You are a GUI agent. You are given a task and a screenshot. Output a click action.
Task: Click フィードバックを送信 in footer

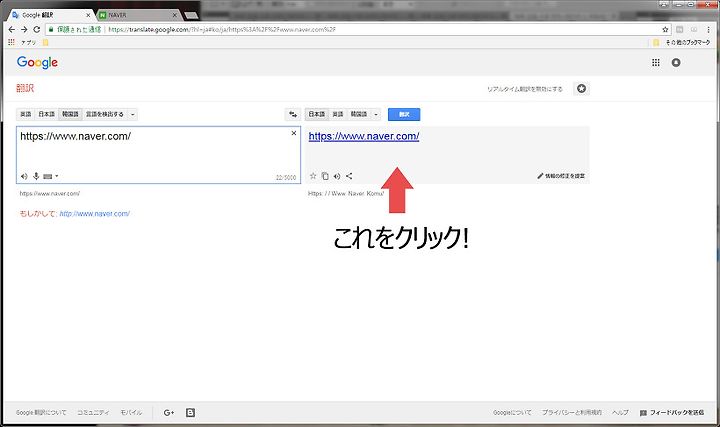click(672, 413)
